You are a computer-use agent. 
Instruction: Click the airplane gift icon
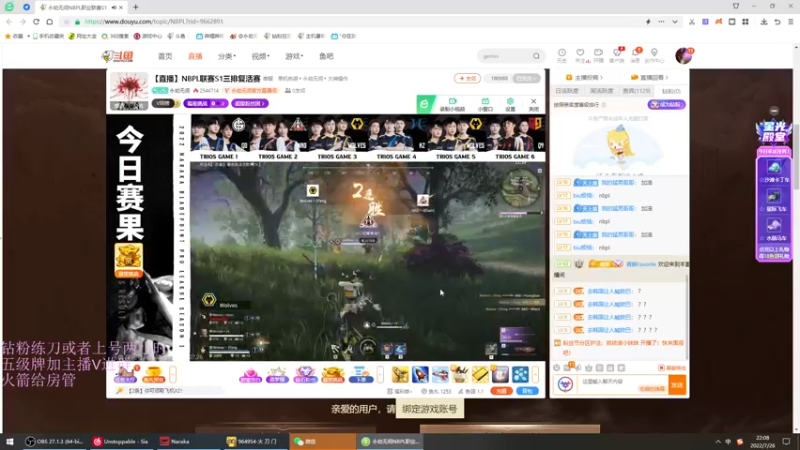tap(440, 374)
